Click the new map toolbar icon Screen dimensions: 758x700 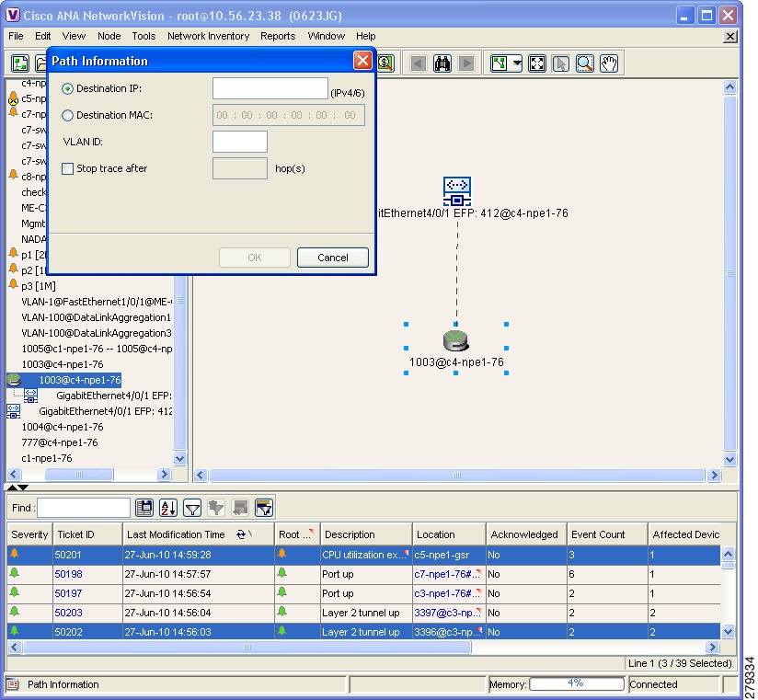point(20,63)
